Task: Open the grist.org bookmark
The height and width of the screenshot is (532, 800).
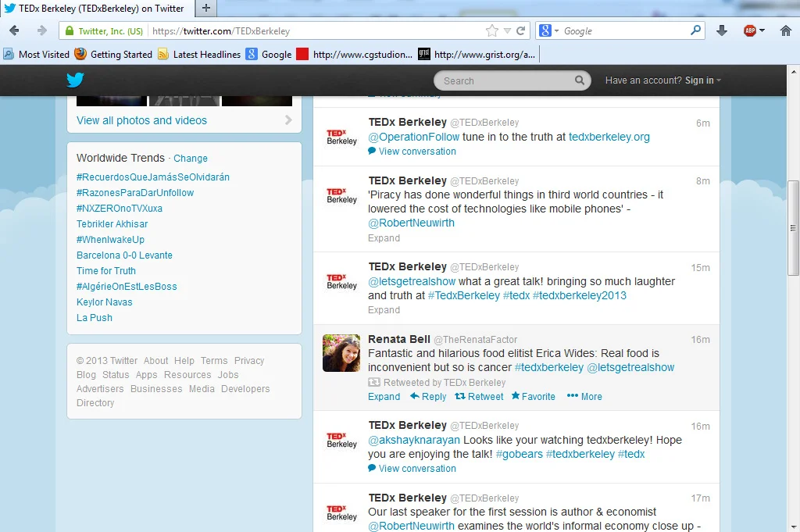Action: click(x=477, y=54)
